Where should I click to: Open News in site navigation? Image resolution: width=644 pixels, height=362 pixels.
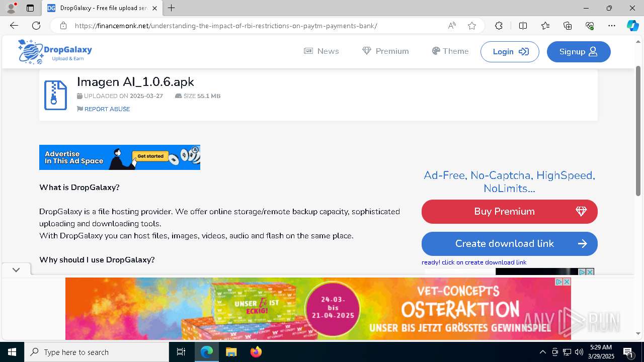tap(321, 51)
